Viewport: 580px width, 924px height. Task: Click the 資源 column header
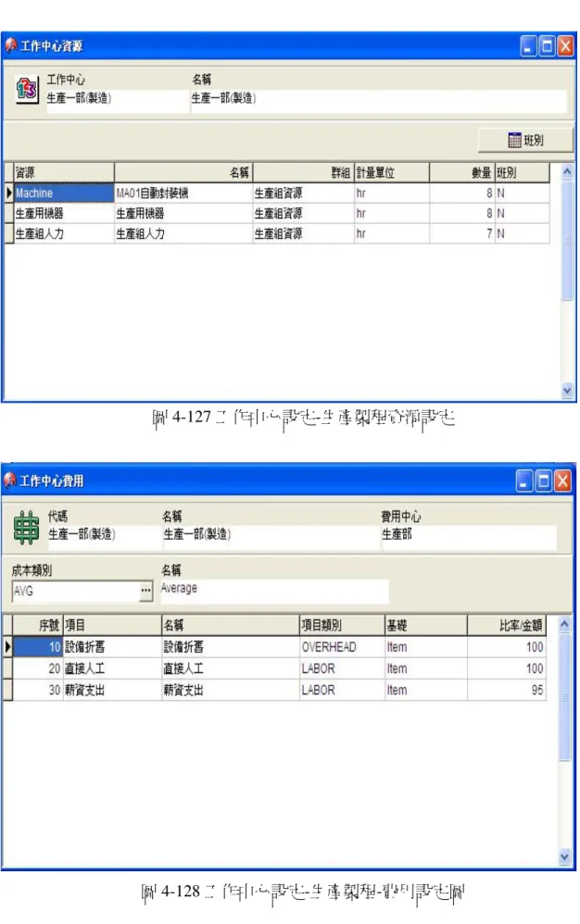[x=64, y=172]
